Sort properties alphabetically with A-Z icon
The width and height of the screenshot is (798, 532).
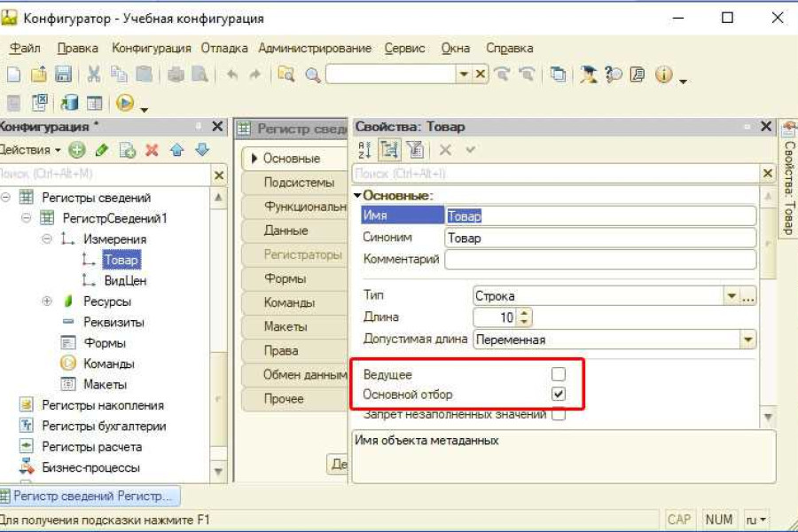click(364, 150)
